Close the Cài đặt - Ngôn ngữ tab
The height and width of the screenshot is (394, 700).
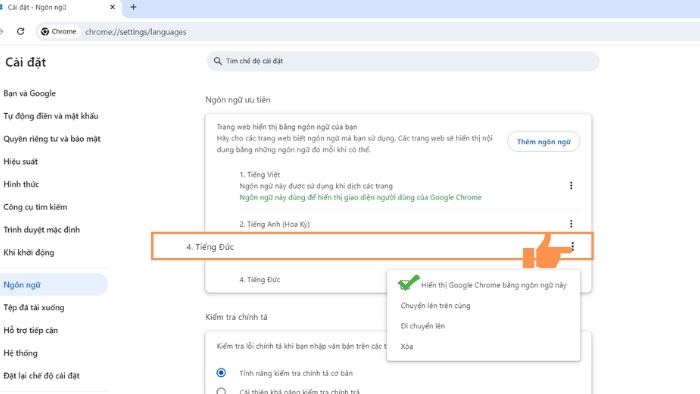coord(112,7)
